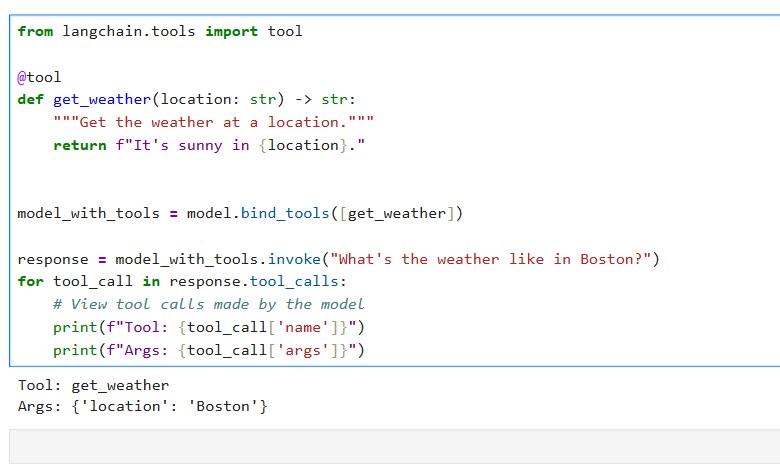Click the empty gray code cell below the output
This screenshot has width=780, height=464.
point(394,447)
